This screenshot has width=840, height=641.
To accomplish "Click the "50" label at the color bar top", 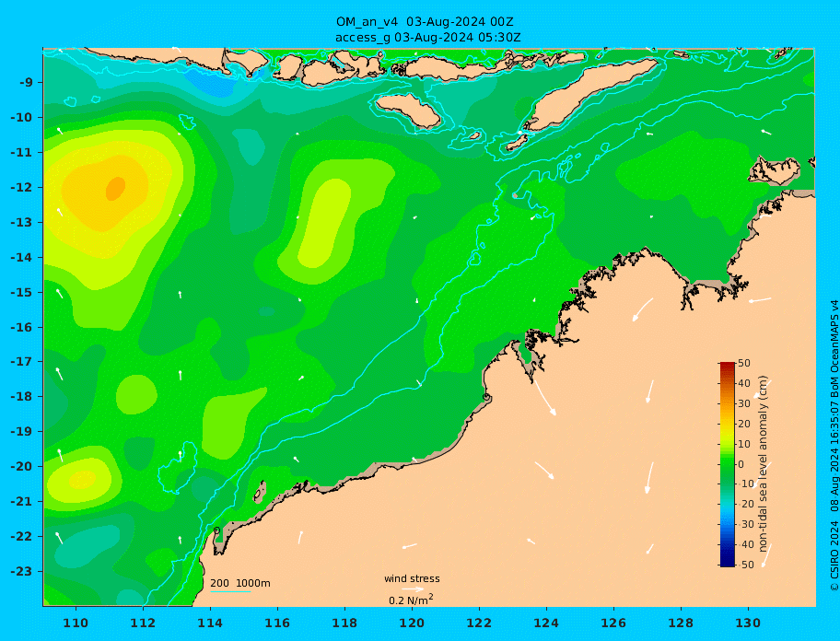I will pos(744,363).
